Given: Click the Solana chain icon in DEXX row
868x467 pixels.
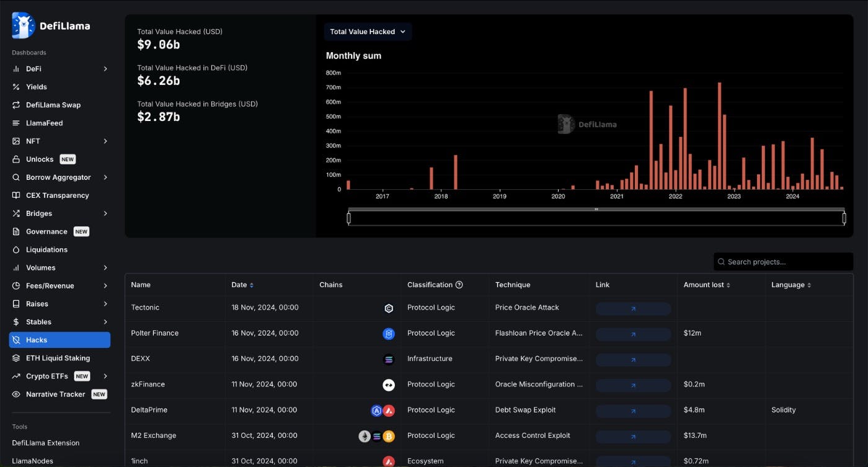Looking at the screenshot, I should 389,360.
